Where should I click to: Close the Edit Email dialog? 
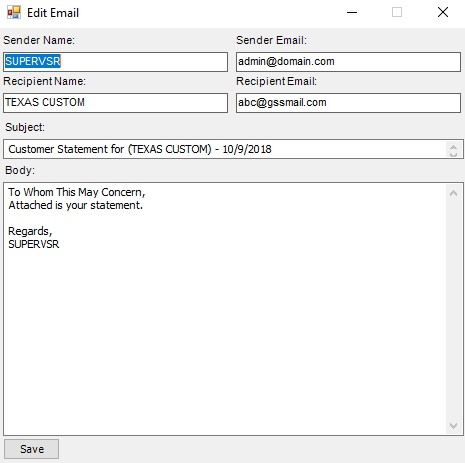443,12
